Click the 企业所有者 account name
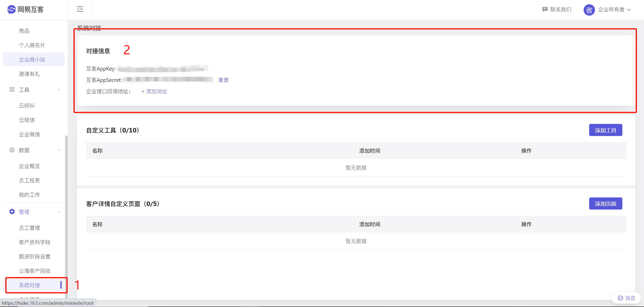The width and height of the screenshot is (644, 307). click(611, 10)
